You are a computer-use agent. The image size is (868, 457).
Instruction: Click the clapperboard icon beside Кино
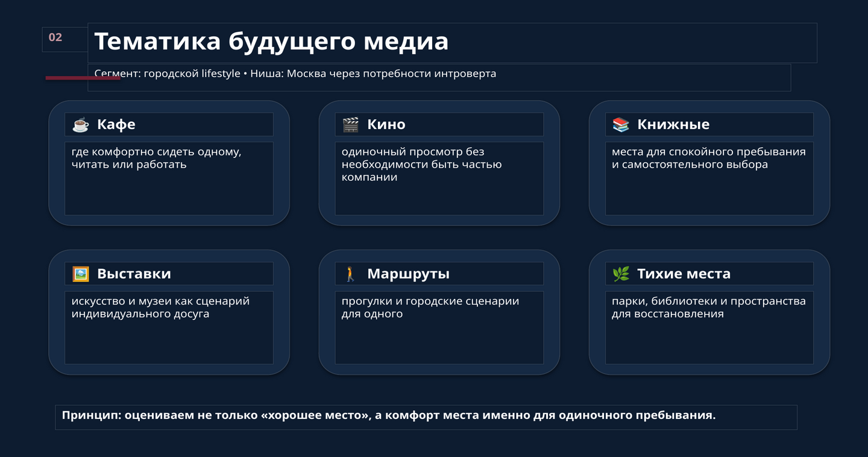click(x=350, y=124)
